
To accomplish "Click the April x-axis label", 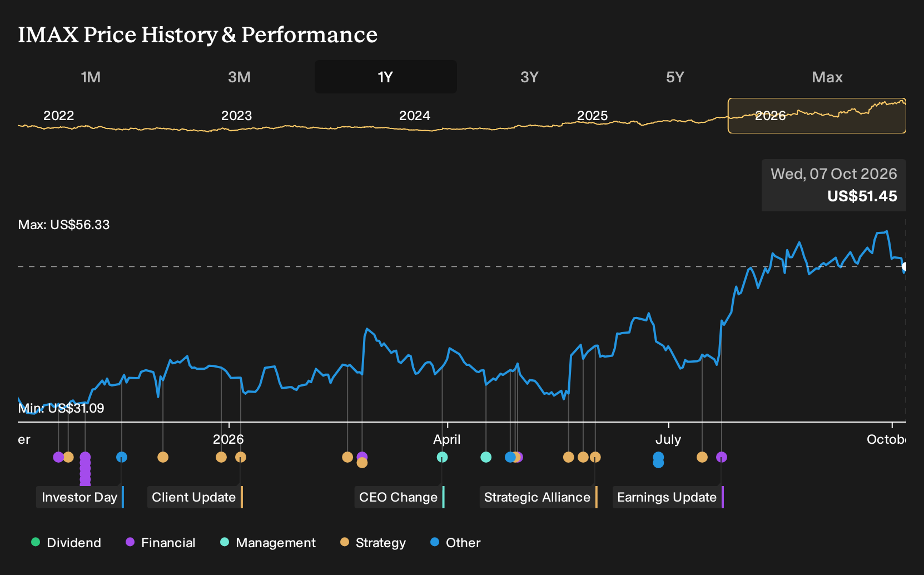I will tap(447, 439).
